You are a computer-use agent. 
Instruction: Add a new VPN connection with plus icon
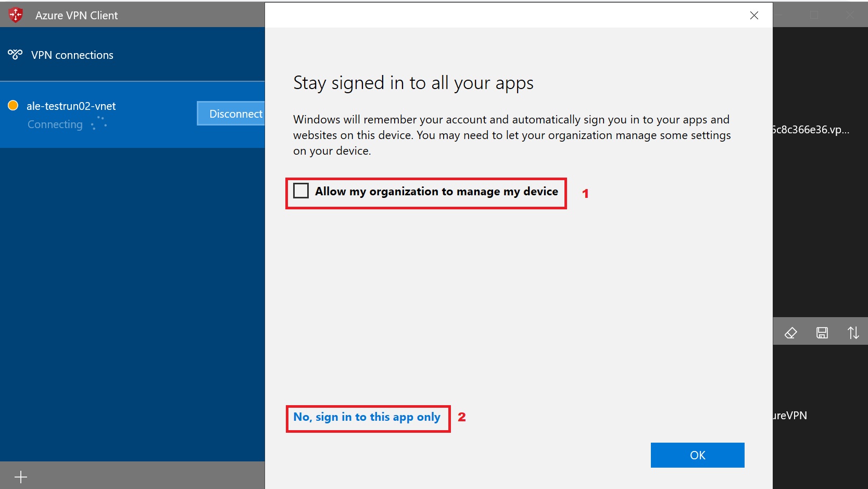click(x=21, y=477)
